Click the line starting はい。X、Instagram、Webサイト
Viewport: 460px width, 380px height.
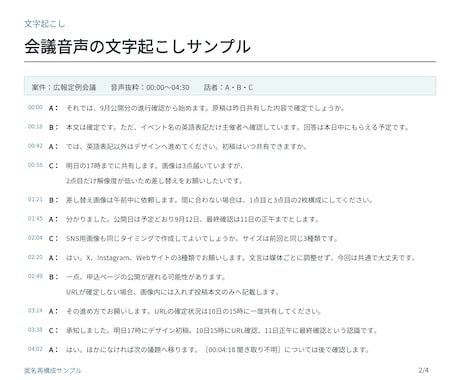[x=241, y=258]
